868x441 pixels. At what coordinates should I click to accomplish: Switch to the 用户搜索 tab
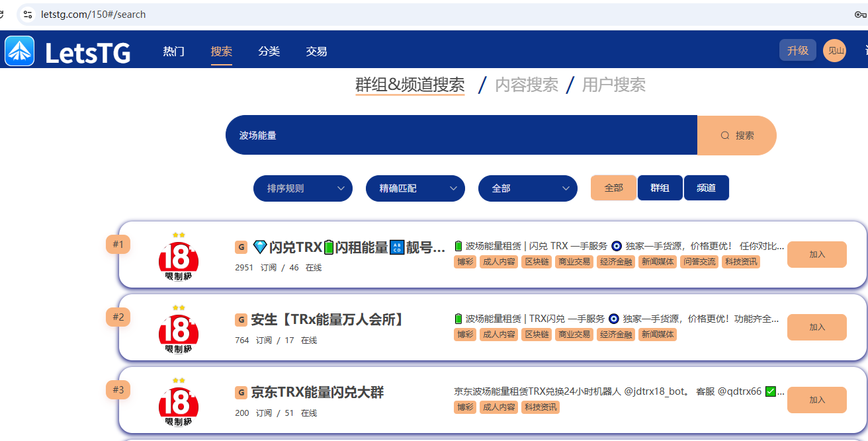[614, 85]
